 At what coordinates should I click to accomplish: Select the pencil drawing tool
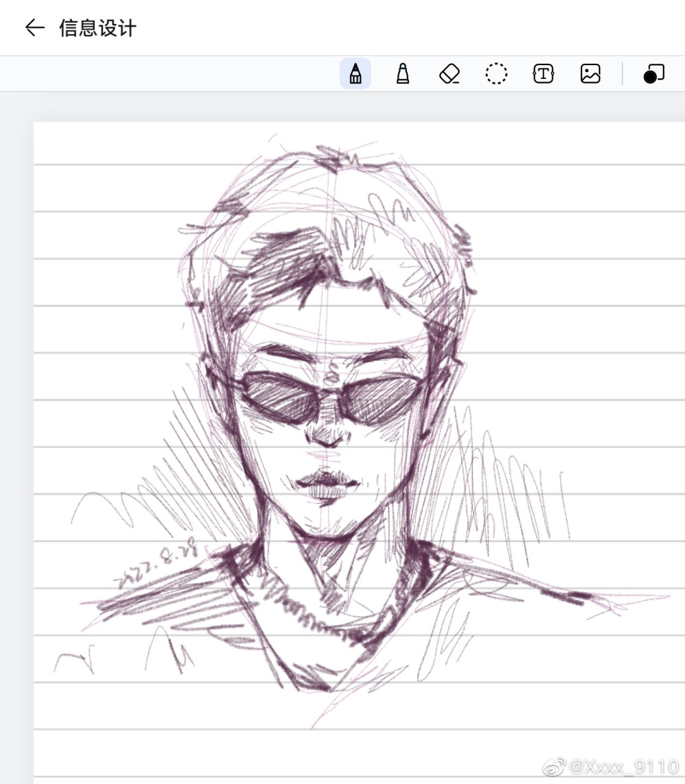(355, 73)
